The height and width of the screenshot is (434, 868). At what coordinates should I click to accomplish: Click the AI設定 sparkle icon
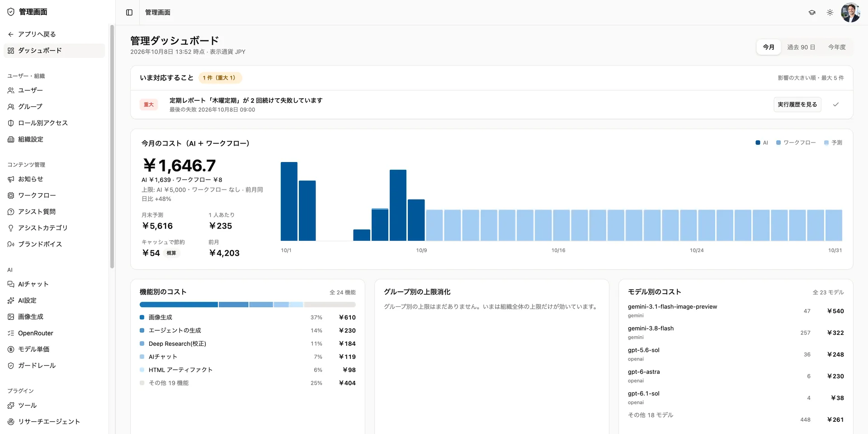point(11,300)
